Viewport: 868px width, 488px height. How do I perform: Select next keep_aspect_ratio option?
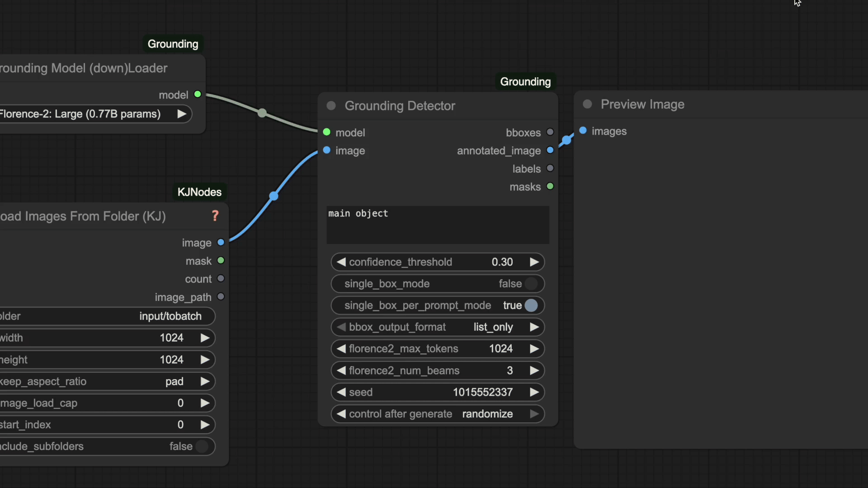tap(205, 381)
